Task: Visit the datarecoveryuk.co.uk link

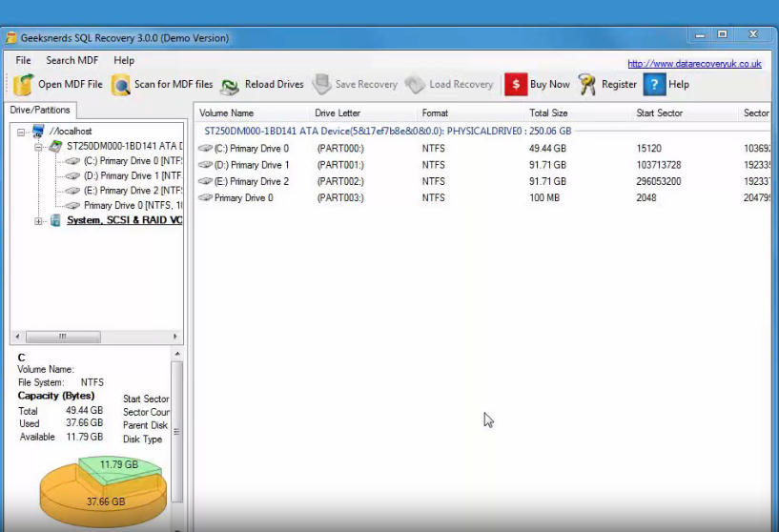Action: [x=693, y=64]
